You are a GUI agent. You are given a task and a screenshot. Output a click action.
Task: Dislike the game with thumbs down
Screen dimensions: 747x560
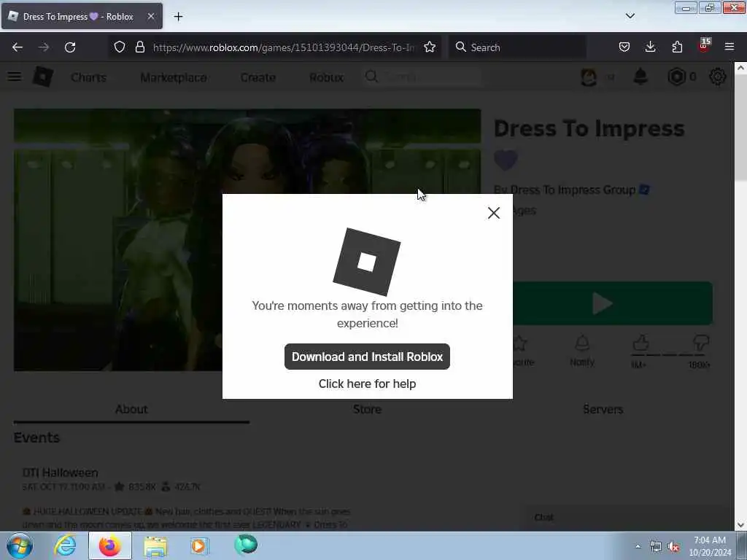coord(700,344)
